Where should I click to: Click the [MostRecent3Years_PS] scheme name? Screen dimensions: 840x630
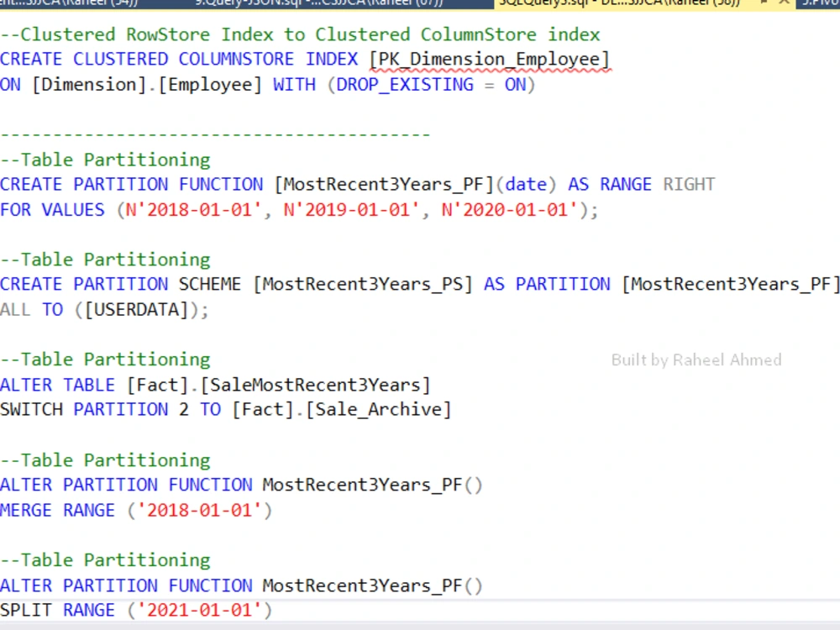point(363,285)
